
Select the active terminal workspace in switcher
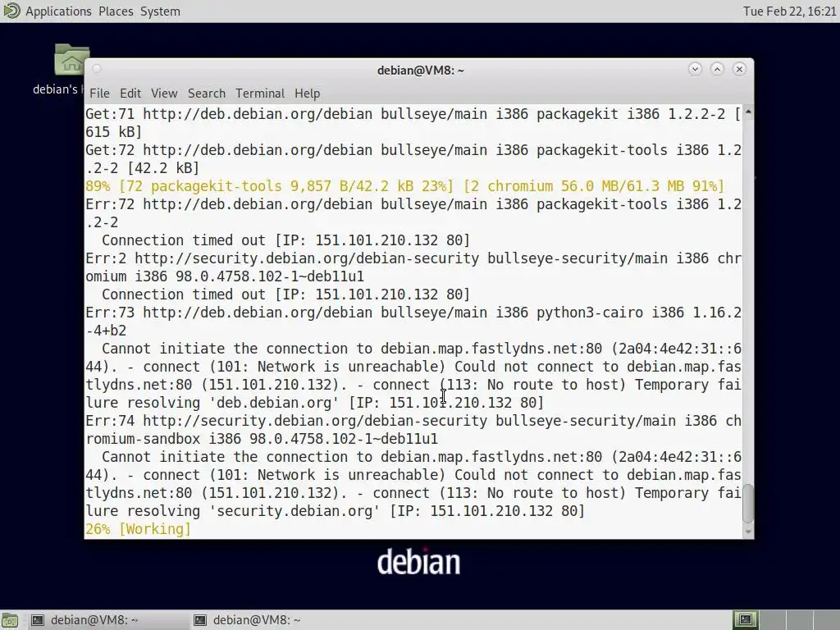point(745,620)
